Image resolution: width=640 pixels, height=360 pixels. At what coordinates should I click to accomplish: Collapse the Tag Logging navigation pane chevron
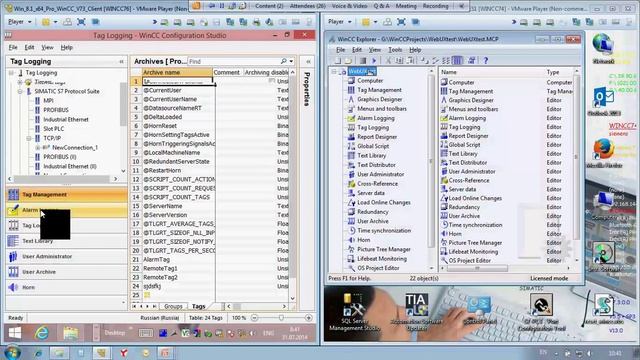121,61
